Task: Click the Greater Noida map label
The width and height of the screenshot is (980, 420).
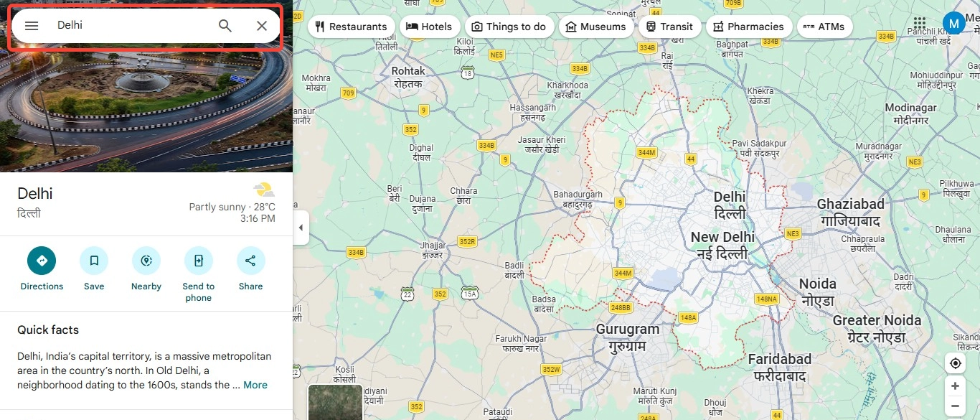Action: pyautogui.click(x=877, y=329)
